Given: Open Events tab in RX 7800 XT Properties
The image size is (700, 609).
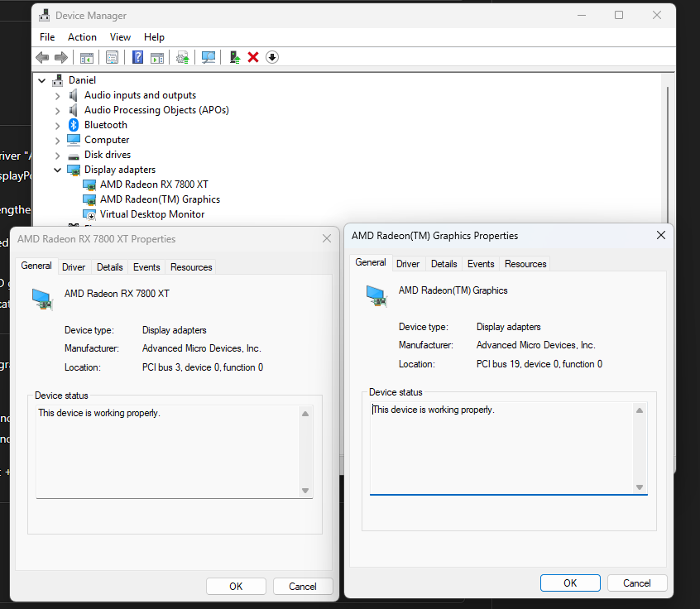Looking at the screenshot, I should click(x=146, y=267).
